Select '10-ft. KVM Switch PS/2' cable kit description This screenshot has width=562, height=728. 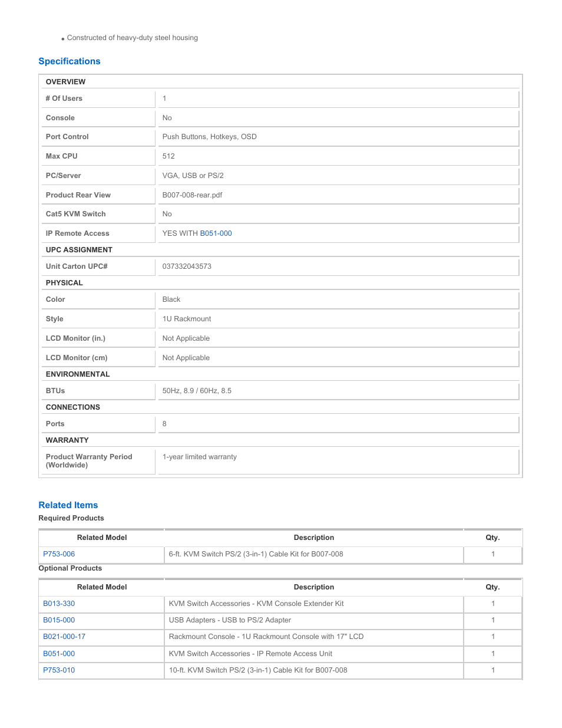coord(258,670)
